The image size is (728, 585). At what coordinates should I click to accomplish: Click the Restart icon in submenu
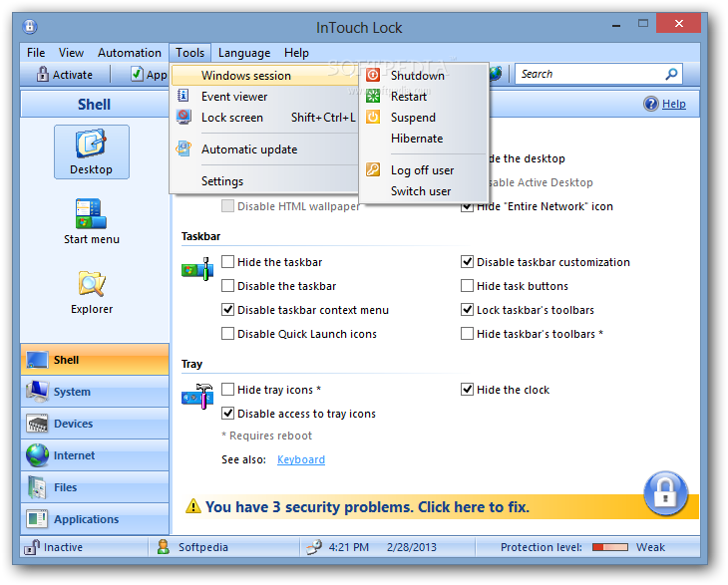click(373, 96)
